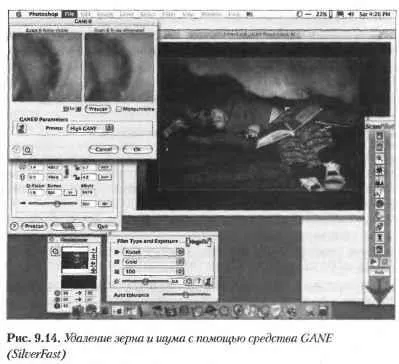Adjust the exposure slider in Film Type panel
399x364 pixels.
(145, 282)
